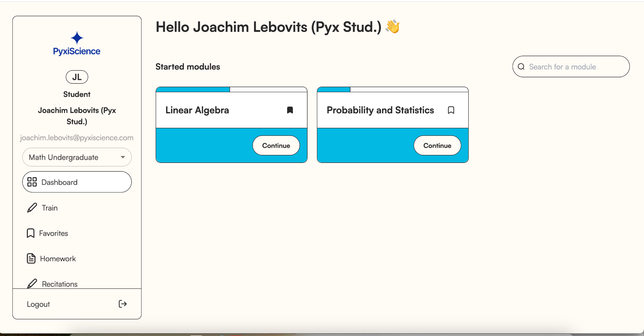Expand the course selector chevron

(x=122, y=157)
